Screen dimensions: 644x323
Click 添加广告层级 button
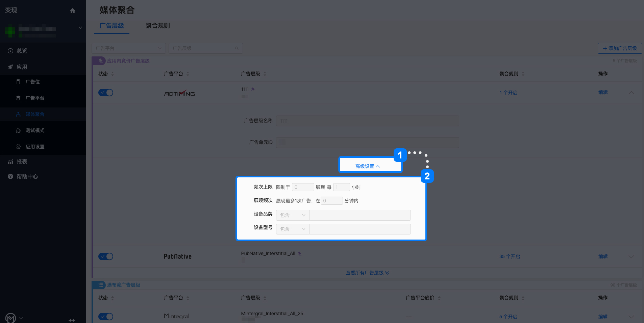620,48
